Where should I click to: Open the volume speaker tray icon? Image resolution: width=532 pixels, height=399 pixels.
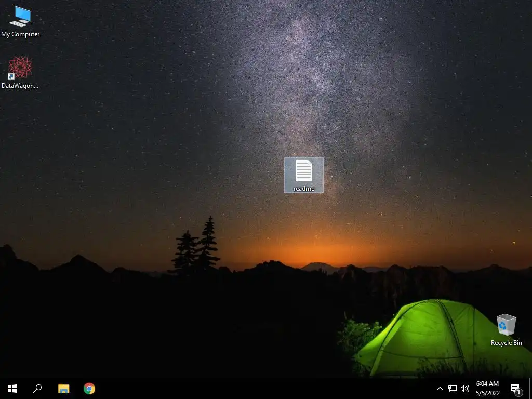[x=465, y=389]
